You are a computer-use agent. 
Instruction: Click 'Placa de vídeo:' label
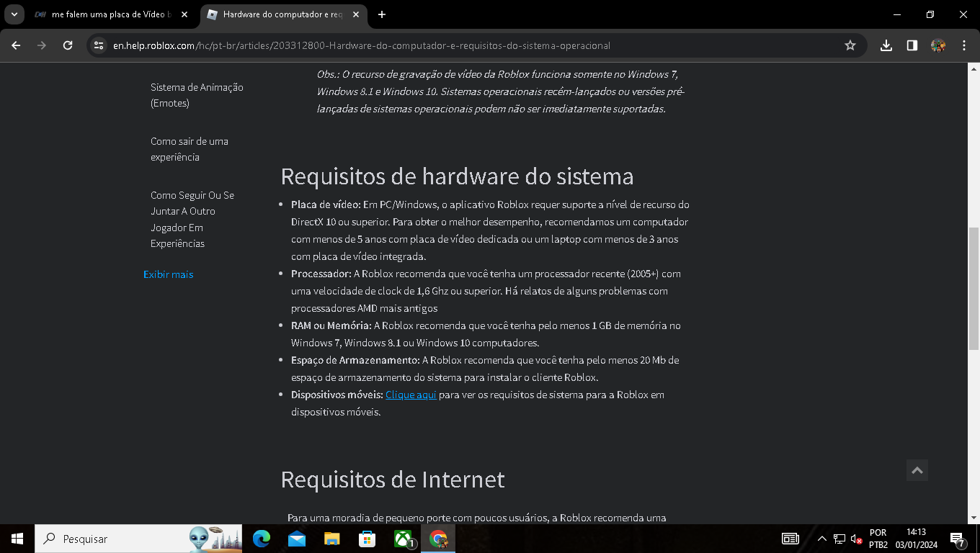(326, 204)
